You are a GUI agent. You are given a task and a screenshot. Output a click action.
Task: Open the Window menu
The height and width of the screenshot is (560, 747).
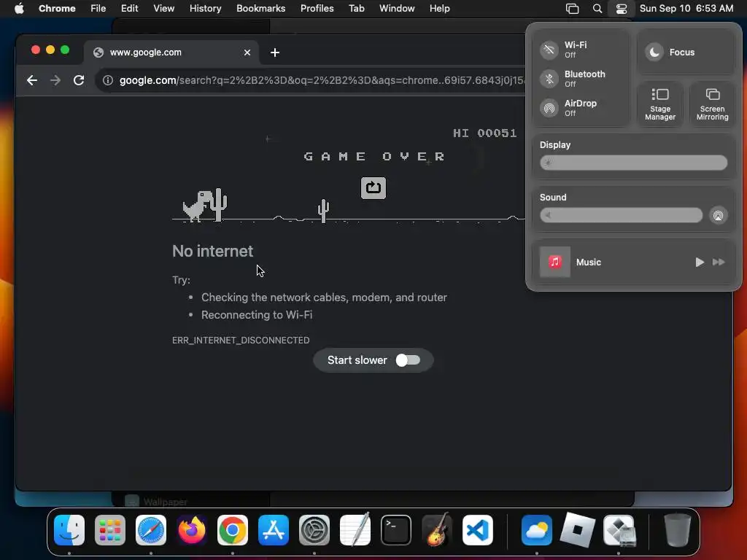click(x=397, y=9)
